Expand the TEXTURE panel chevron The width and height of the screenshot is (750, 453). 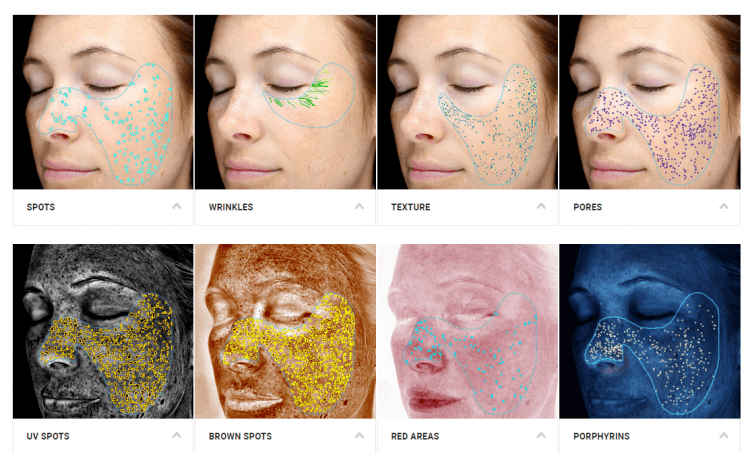(x=541, y=206)
